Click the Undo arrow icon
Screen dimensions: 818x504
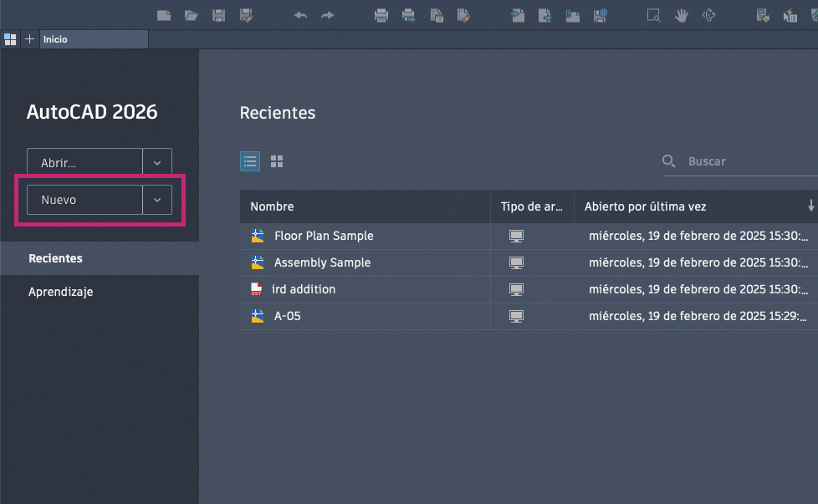point(300,16)
